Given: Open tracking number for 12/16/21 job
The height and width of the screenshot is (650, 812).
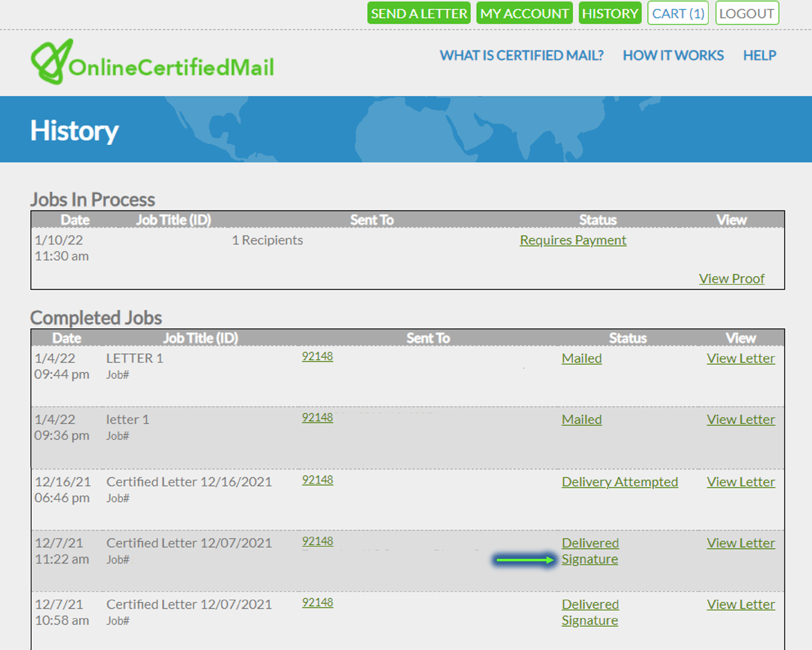Looking at the screenshot, I should pos(317,480).
